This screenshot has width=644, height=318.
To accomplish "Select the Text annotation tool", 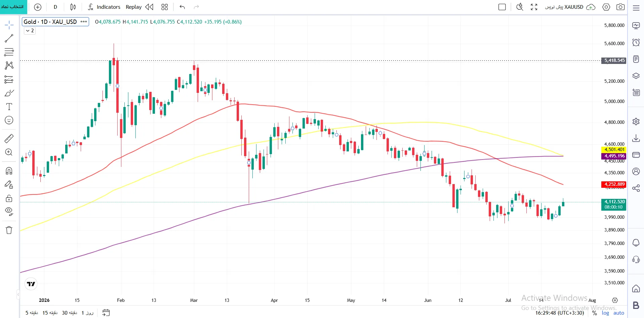I will point(9,107).
